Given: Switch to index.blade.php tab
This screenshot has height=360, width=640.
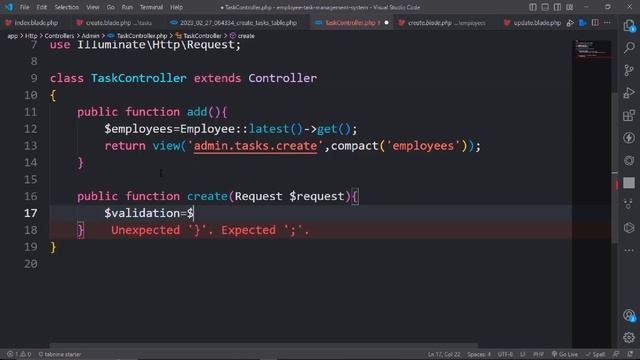Looking at the screenshot, I should (x=35, y=23).
